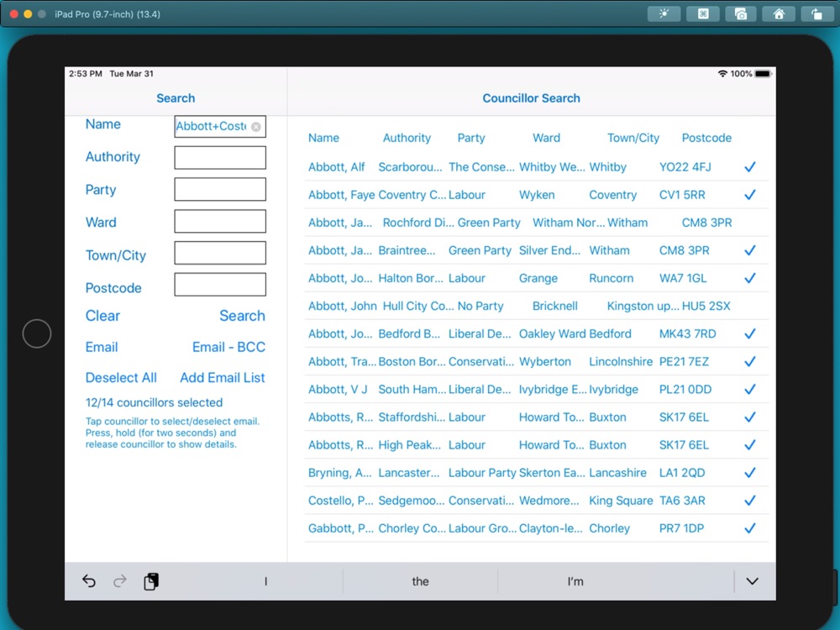The height and width of the screenshot is (630, 840).
Task: Focus the Authority text field
Action: [x=220, y=158]
